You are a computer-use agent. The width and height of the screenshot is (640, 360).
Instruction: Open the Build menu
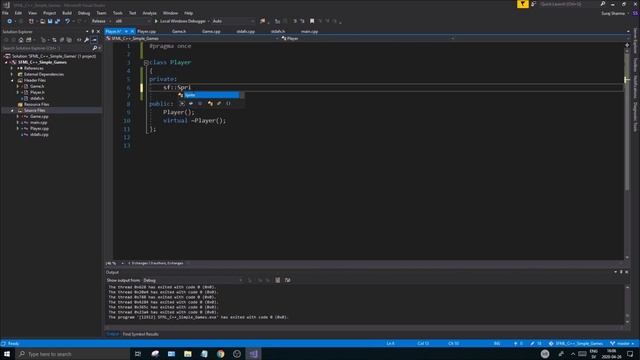[67, 13]
